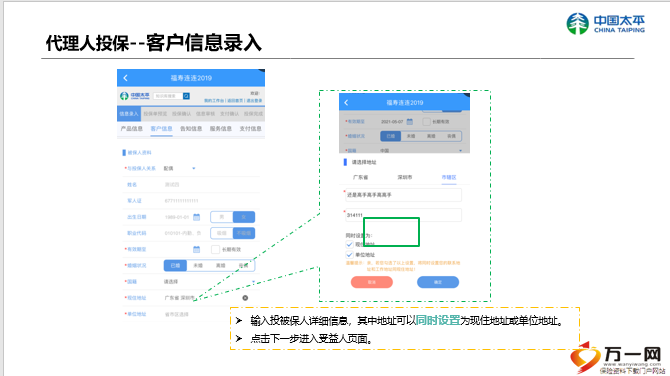This screenshot has width=670, height=376.
Task: Click the 请选择地址 heading
Action: [364, 162]
